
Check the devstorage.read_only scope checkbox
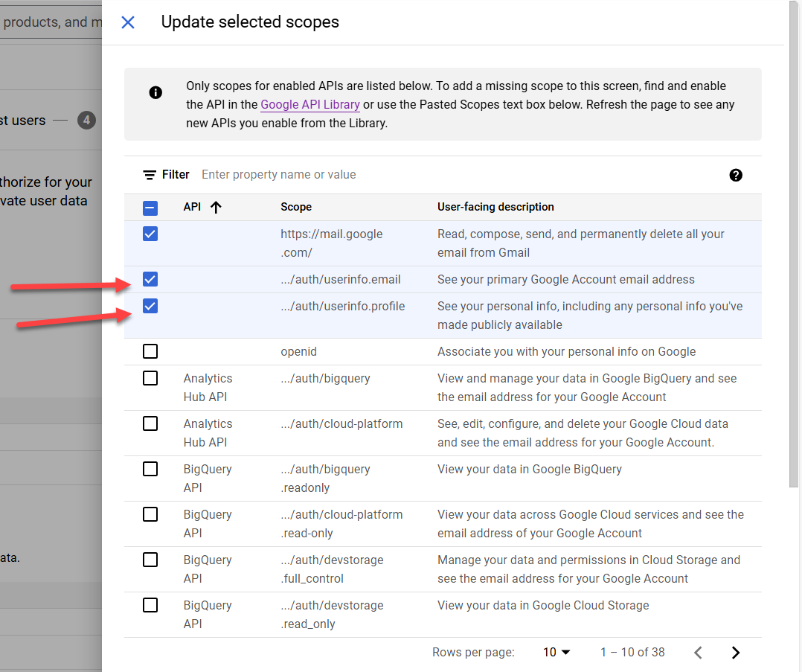[x=150, y=605]
